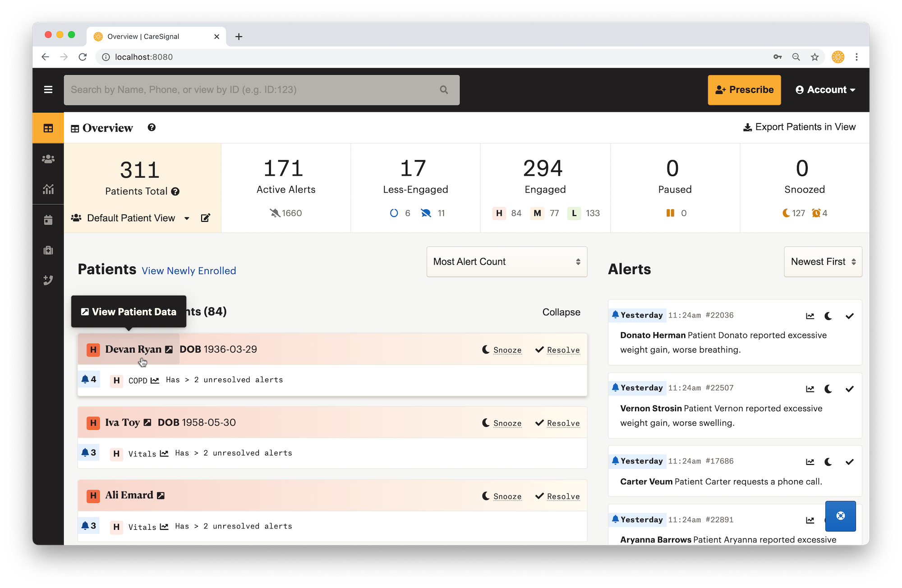Screen dimensions: 902x588
Task: Open the Chrome three-dot menu
Action: (x=856, y=57)
